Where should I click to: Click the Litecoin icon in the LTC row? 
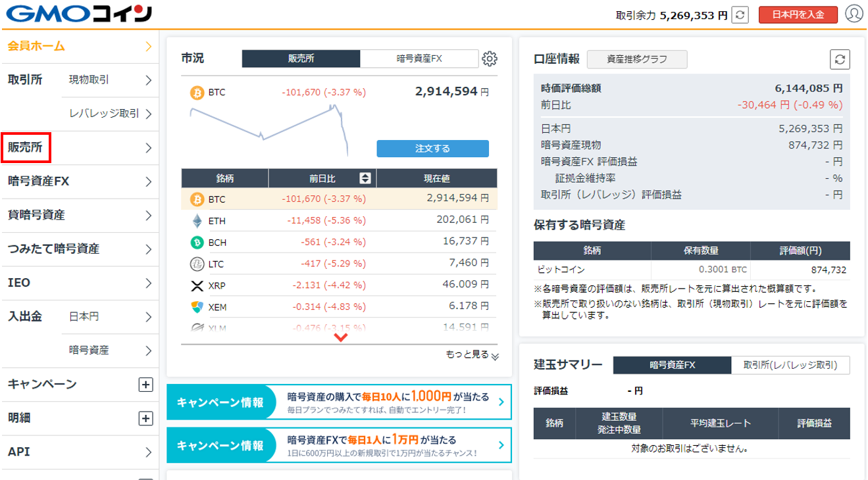[197, 264]
